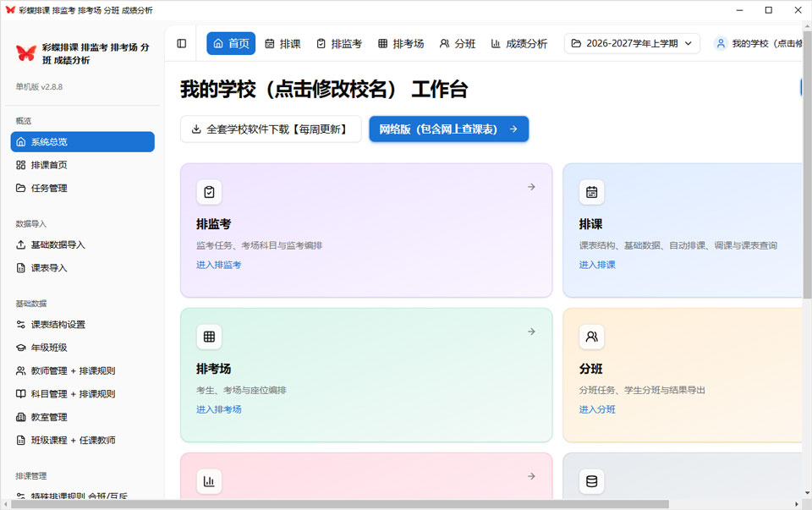The image size is (812, 510).
Task: Open 班级课程 + 任课教师 in the sidebar
Action: tap(82, 440)
